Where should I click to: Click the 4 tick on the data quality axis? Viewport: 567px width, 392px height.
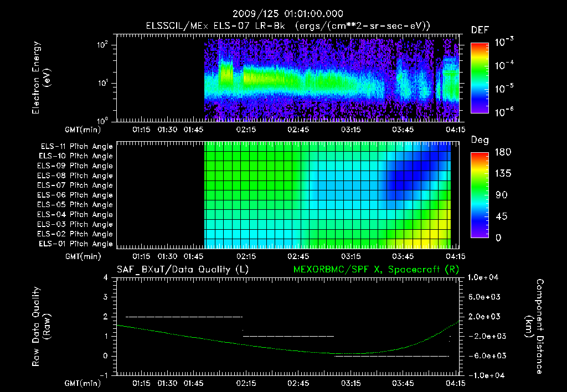pyautogui.click(x=106, y=277)
